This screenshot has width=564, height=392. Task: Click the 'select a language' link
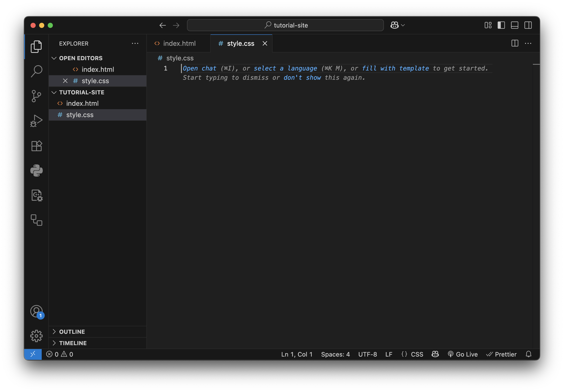[x=285, y=68]
